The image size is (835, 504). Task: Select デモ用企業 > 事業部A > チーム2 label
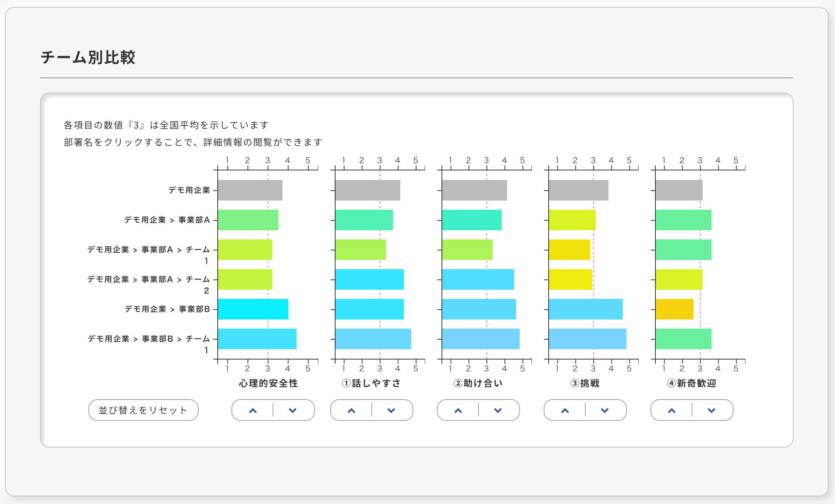click(x=149, y=280)
